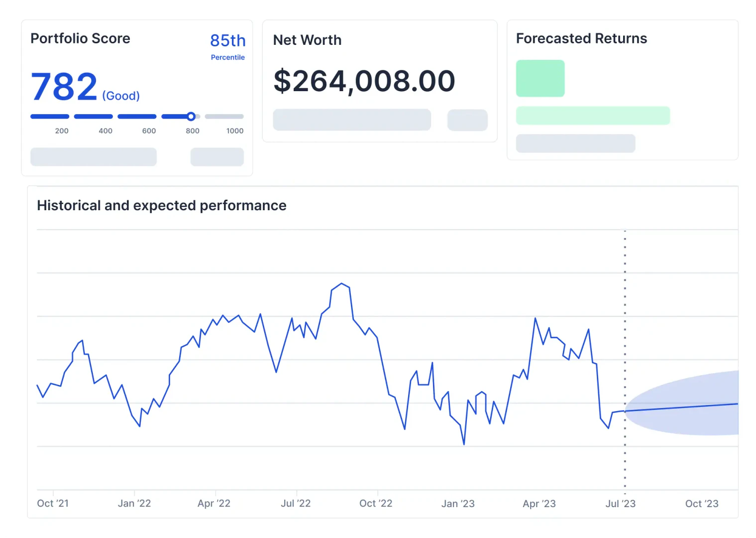Viewport: 756px width, 538px height.
Task: Expand the Net Worth breakdown
Action: point(307,40)
